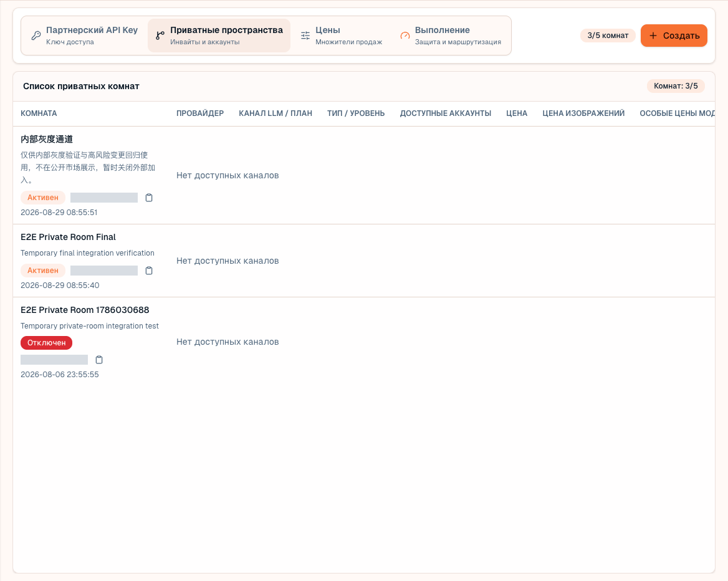Viewport: 728px width, 581px height.
Task: Click the description Temporary final integration verification
Action: (88, 253)
